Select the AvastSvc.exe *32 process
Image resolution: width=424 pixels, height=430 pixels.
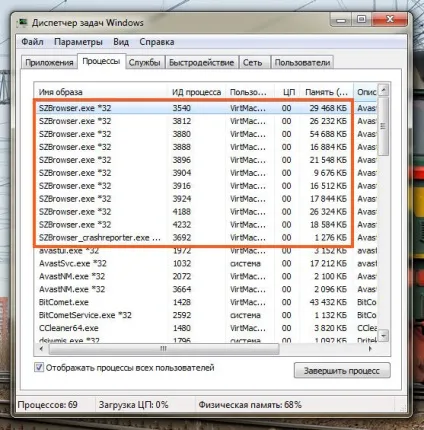[206, 263]
